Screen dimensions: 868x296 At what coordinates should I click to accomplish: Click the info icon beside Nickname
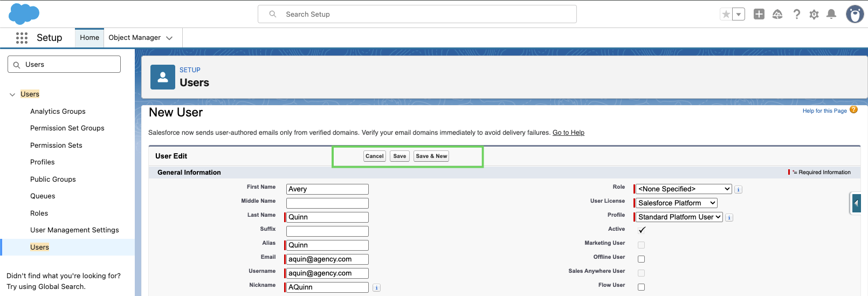376,288
